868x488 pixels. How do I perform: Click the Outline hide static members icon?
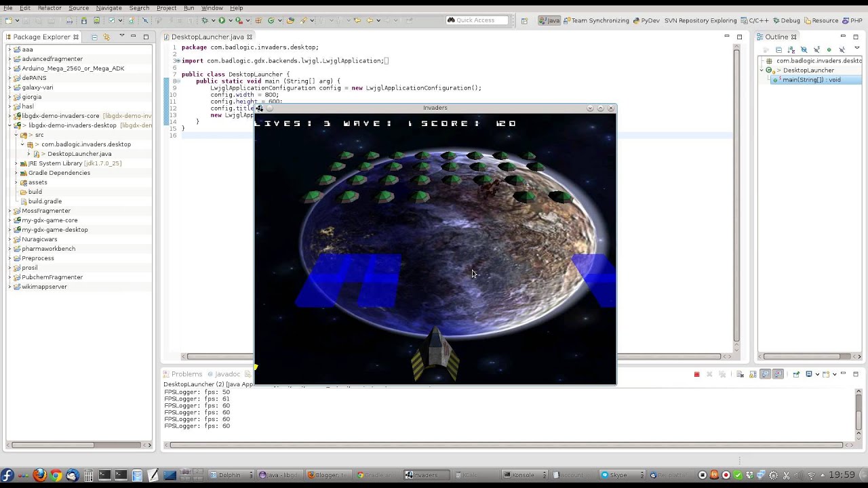click(x=816, y=50)
